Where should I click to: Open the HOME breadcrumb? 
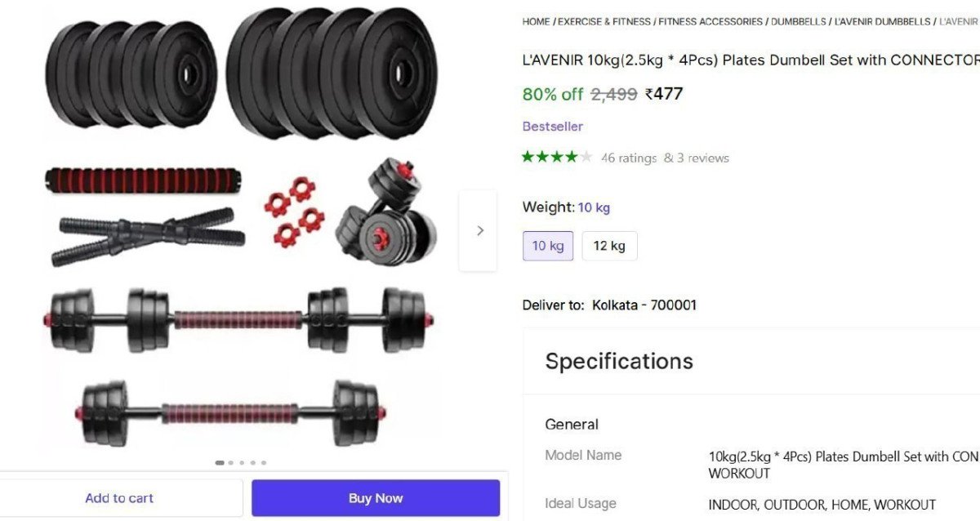[x=536, y=21]
